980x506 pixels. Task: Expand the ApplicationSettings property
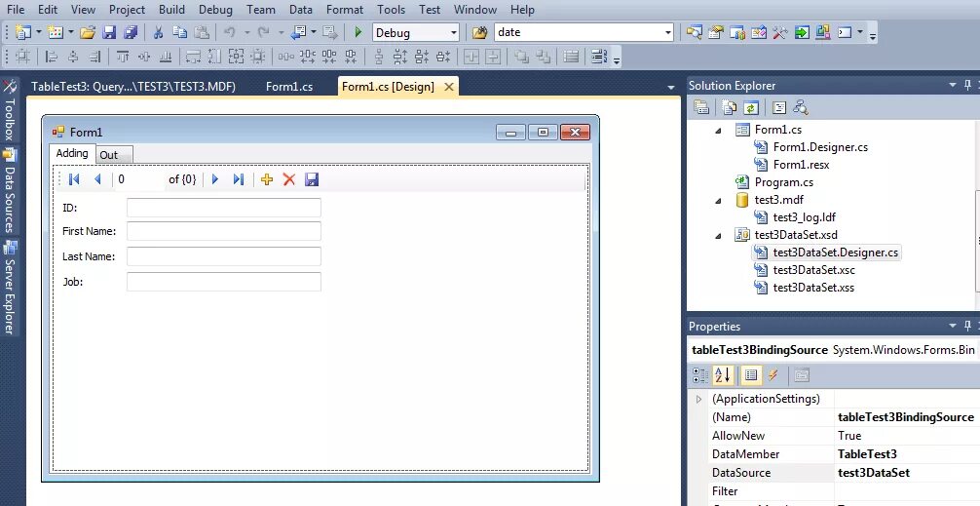tap(699, 399)
